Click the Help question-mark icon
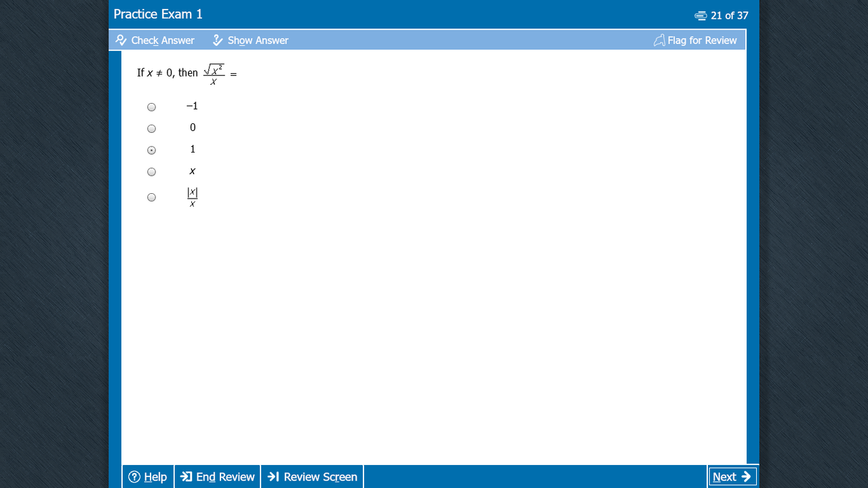Image resolution: width=868 pixels, height=488 pixels. point(134,476)
